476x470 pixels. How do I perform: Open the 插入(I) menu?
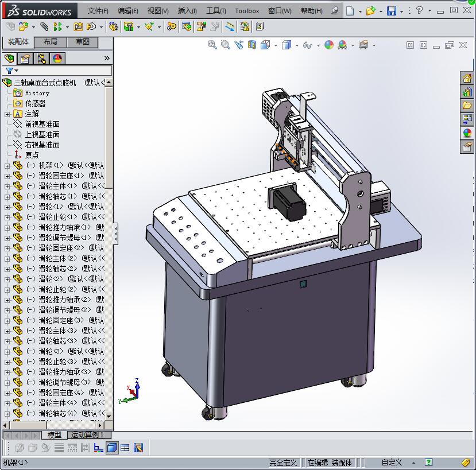click(187, 11)
